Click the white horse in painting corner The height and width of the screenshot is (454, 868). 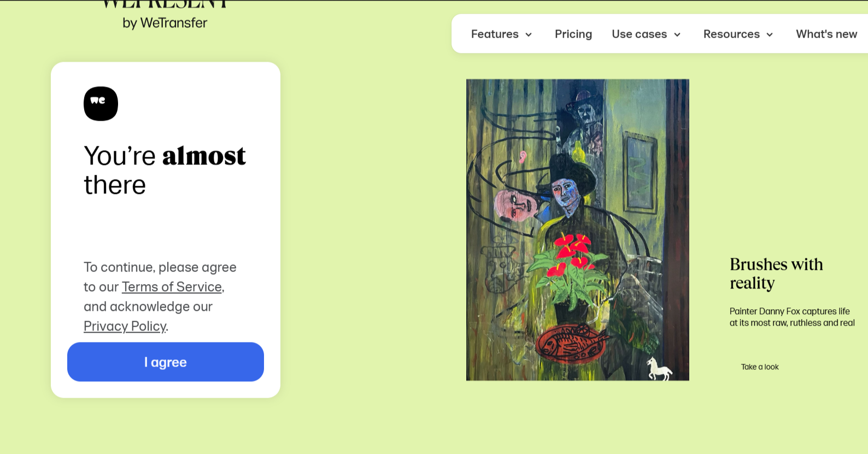659,369
